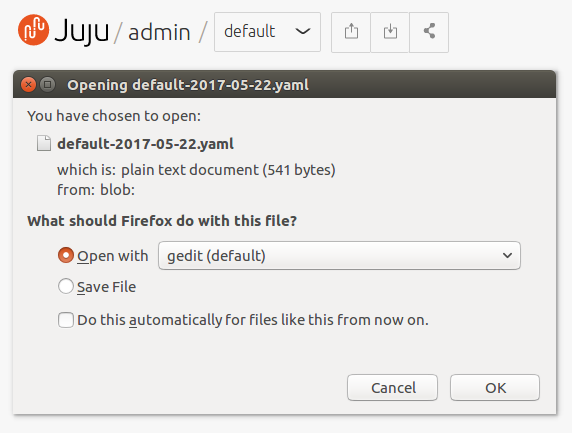Click the dialog title bar text
This screenshot has width=572, height=433.
[188, 85]
